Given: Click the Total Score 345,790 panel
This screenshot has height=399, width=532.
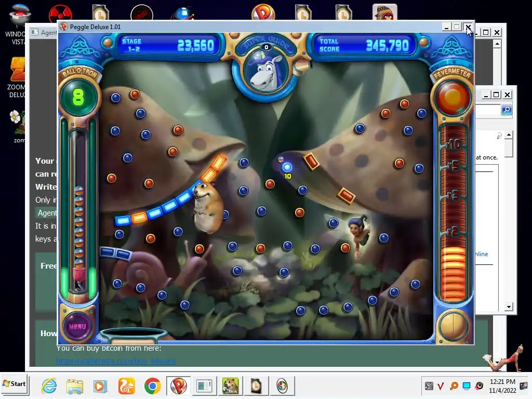Looking at the screenshot, I should pyautogui.click(x=364, y=45).
